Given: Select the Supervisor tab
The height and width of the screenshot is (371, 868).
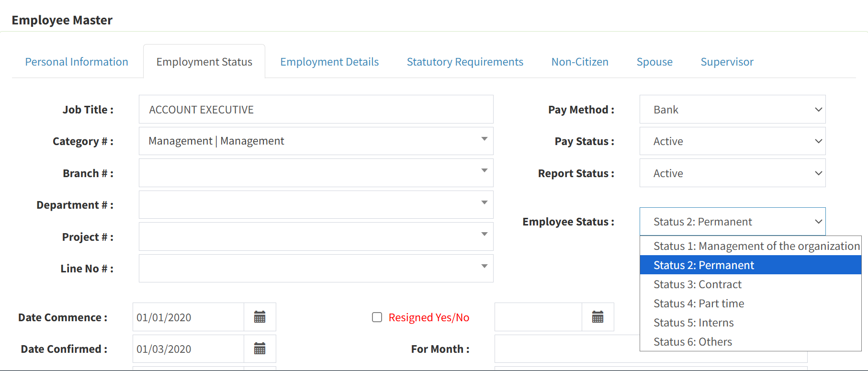Looking at the screenshot, I should tap(727, 62).
